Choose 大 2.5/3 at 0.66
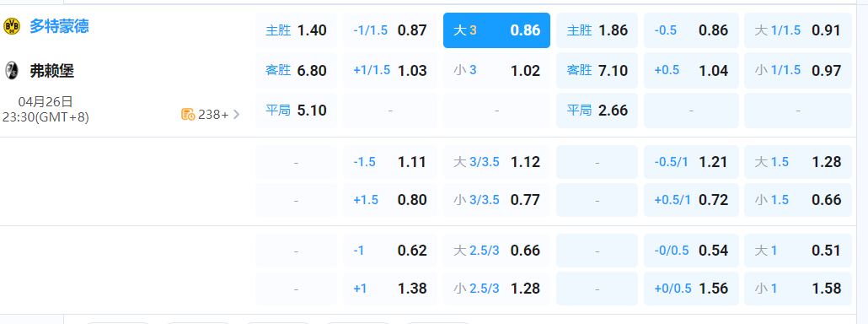This screenshot has height=324, width=868. pos(496,251)
